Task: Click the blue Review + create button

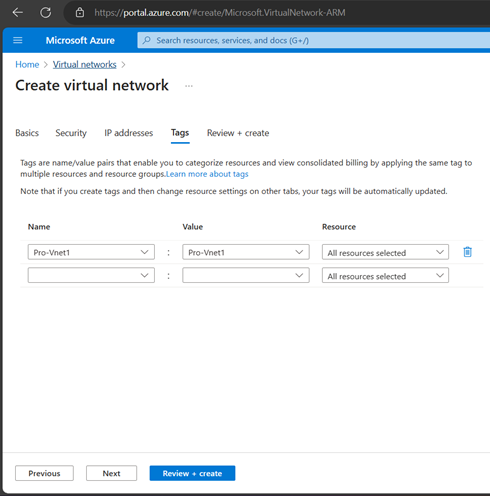Action: (192, 473)
